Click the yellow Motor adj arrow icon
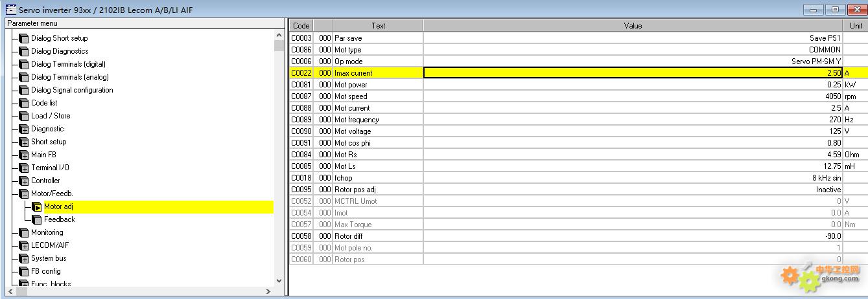Image resolution: width=868 pixels, height=299 pixels. 37,206
